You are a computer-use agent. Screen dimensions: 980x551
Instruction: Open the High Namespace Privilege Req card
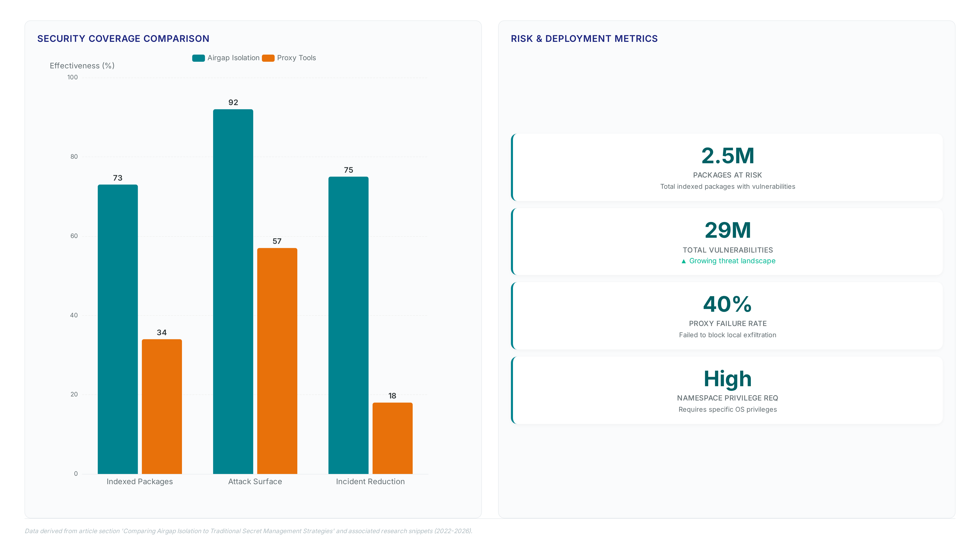727,390
